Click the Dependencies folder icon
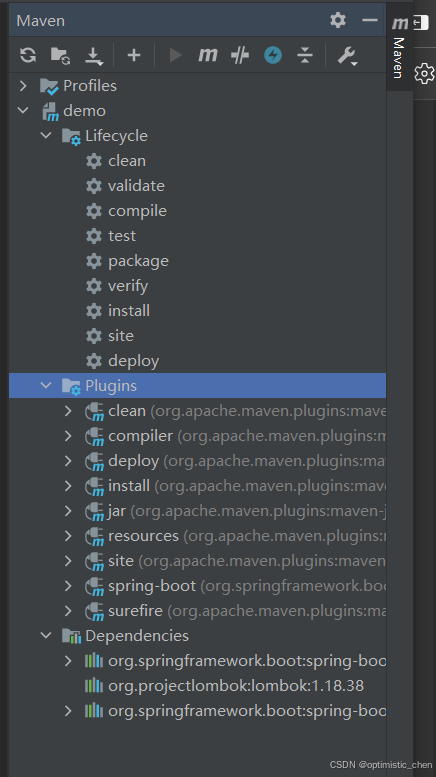Image resolution: width=436 pixels, height=777 pixels. [71, 636]
